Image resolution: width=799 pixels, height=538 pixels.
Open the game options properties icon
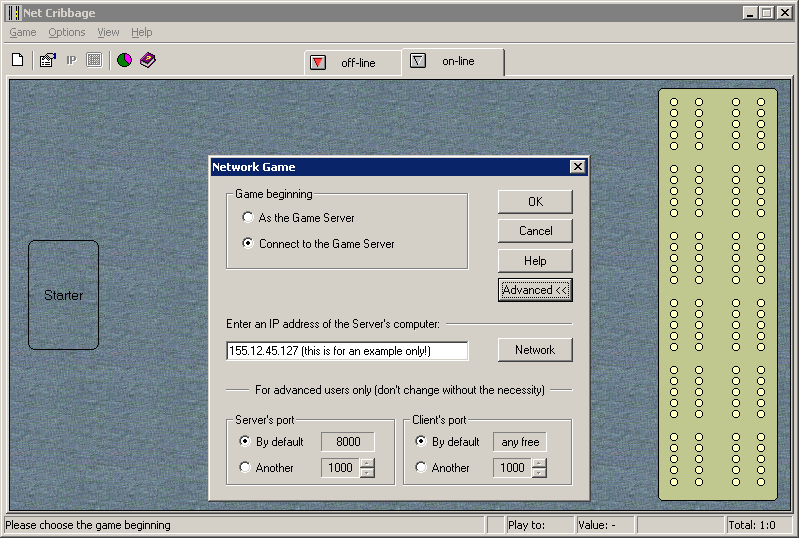pos(47,60)
